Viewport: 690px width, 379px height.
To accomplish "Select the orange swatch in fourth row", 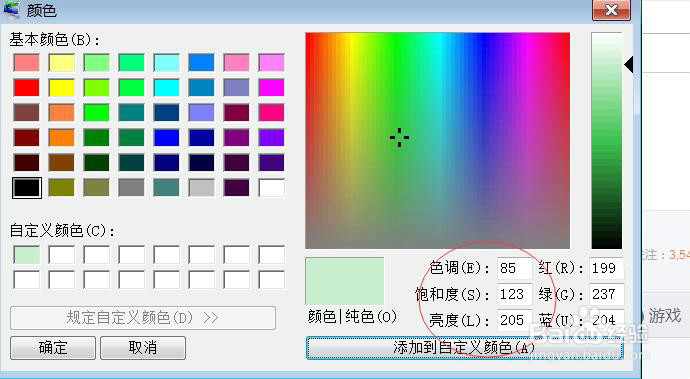I will tap(62, 138).
